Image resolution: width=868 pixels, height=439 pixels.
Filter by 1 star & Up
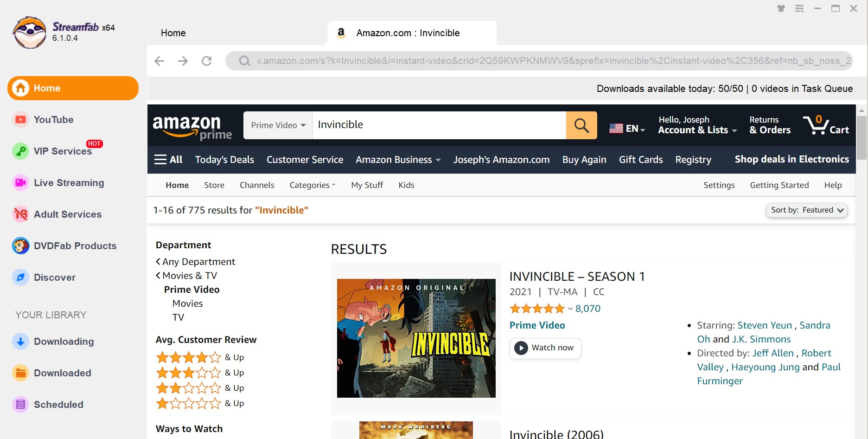coord(200,403)
